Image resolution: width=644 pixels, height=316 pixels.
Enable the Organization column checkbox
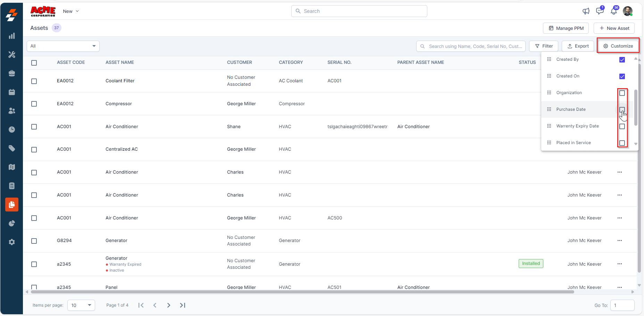(x=622, y=93)
